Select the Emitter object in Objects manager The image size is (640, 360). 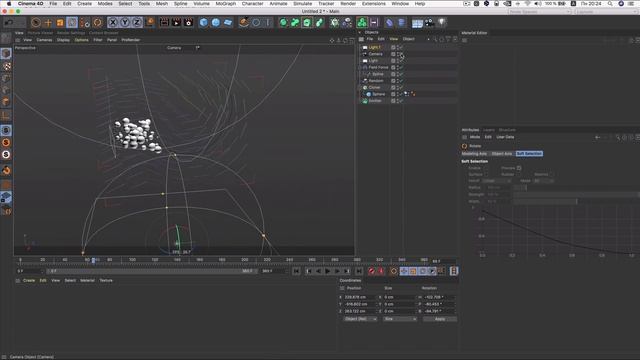(375, 101)
